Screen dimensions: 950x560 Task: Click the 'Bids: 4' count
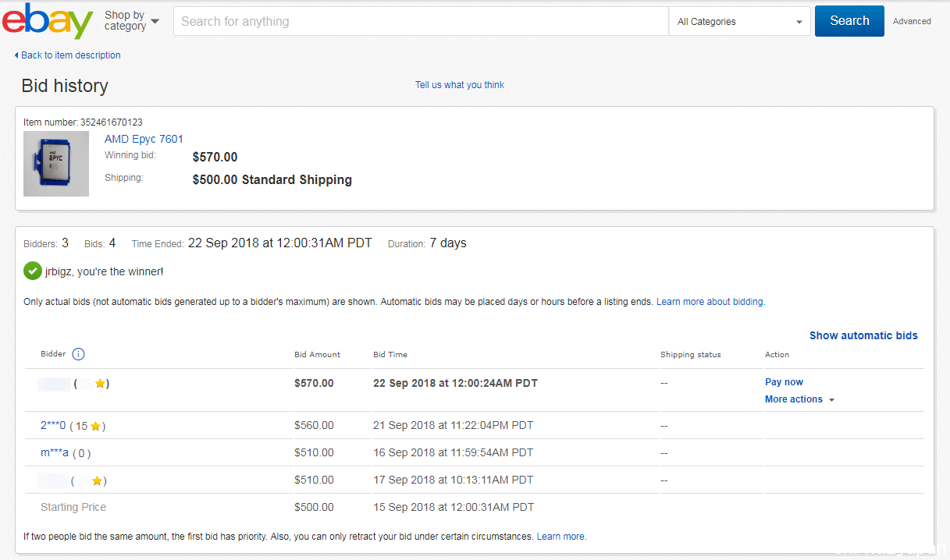[100, 243]
